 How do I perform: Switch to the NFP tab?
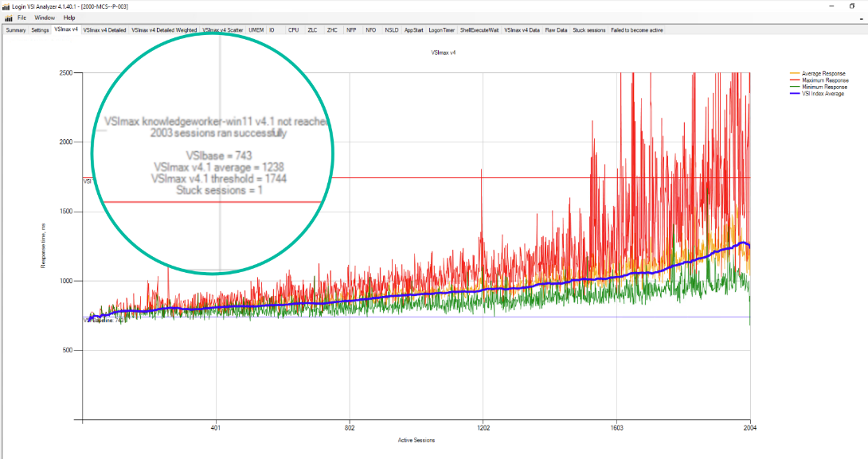pos(351,30)
